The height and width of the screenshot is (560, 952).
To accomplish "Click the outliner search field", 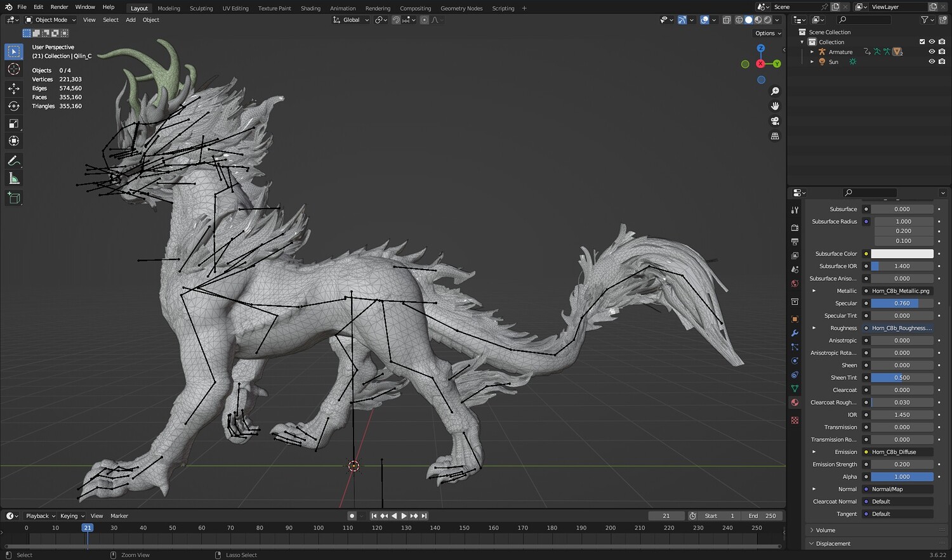I will pyautogui.click(x=864, y=20).
